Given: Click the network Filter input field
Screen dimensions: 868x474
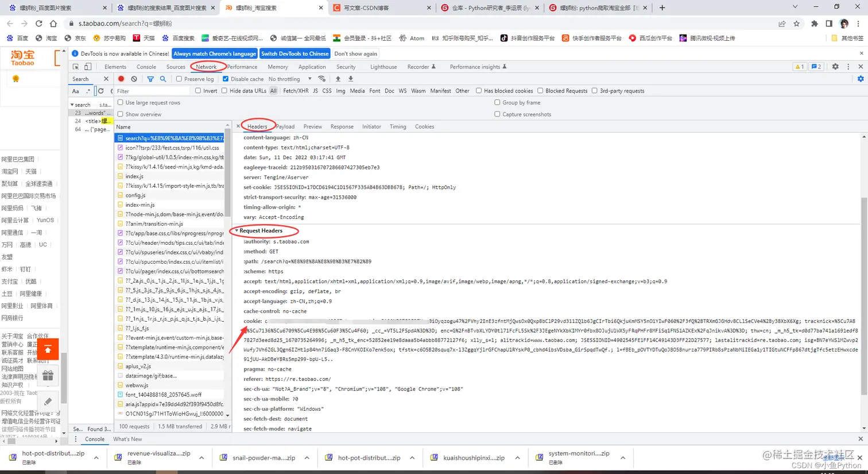Looking at the screenshot, I should [152, 91].
